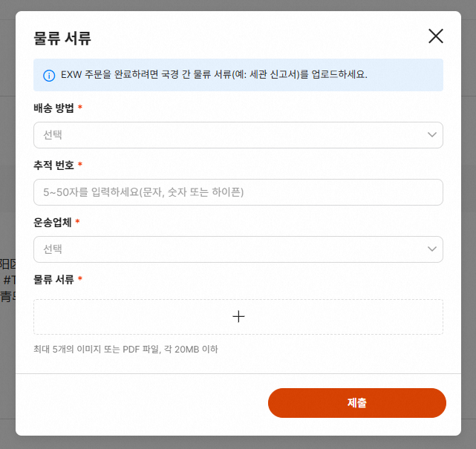Close the 물류 서류 dialog with X
The height and width of the screenshot is (449, 476).
click(436, 36)
